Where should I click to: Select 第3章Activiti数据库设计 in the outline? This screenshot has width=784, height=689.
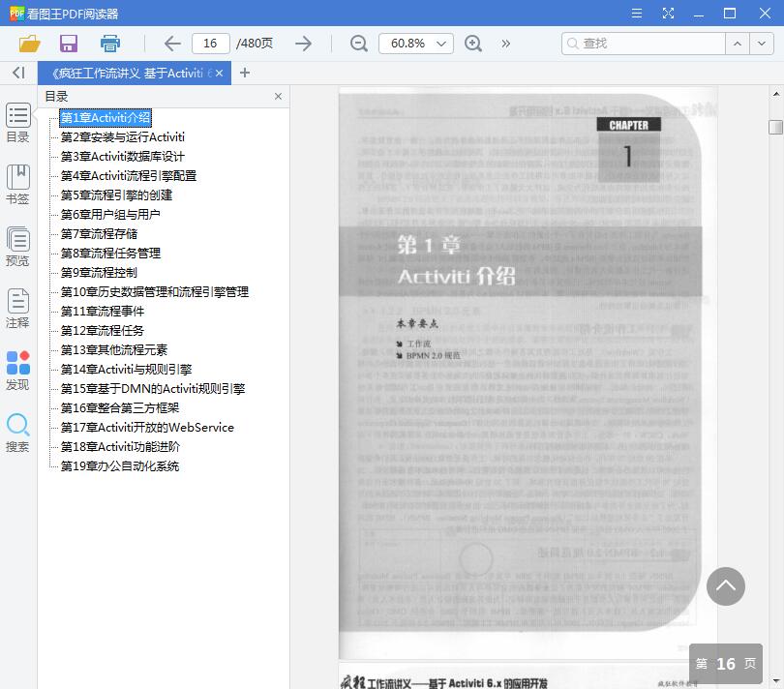click(123, 157)
